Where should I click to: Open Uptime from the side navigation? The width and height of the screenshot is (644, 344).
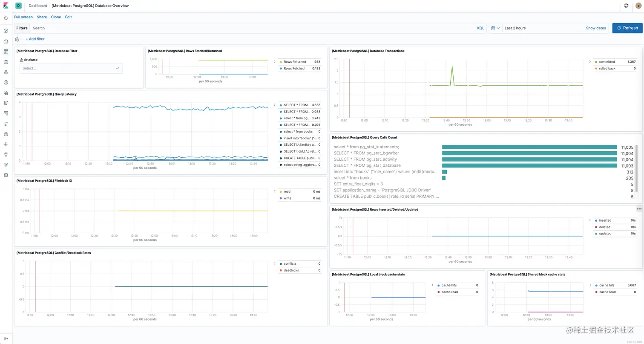(6, 124)
